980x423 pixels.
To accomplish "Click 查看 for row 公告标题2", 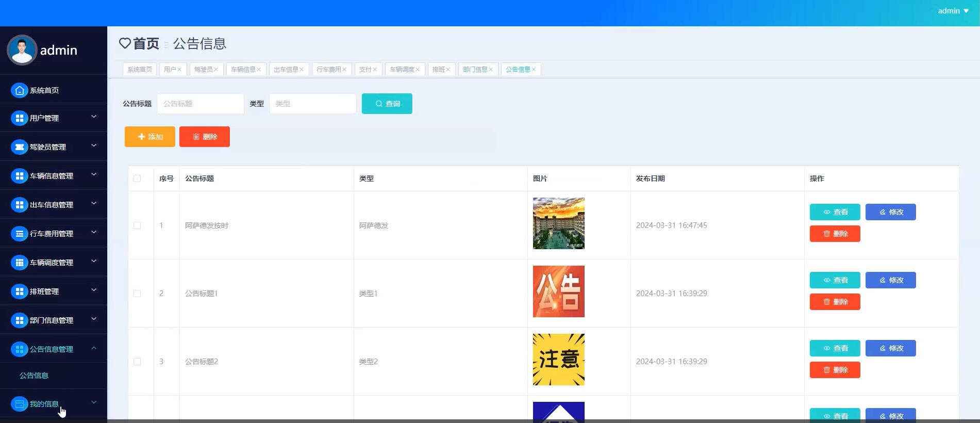I will (x=835, y=348).
